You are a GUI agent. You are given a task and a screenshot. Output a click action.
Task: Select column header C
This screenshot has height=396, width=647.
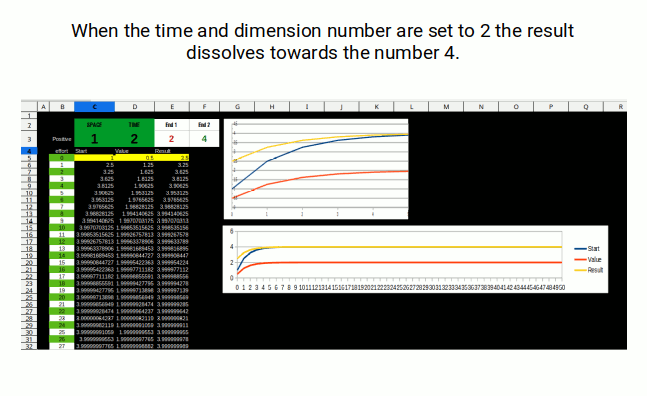coord(94,107)
